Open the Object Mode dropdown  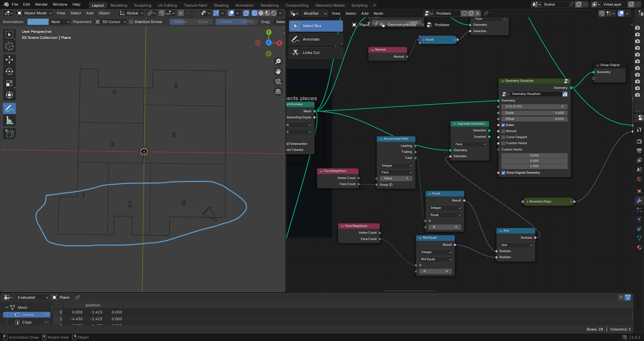click(34, 13)
